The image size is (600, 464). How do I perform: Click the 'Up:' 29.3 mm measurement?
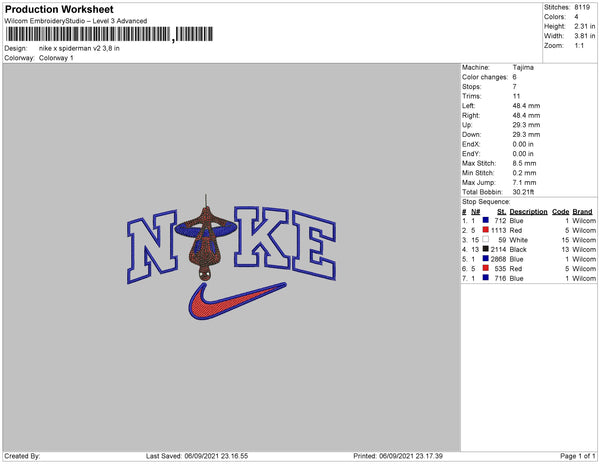[x=527, y=125]
